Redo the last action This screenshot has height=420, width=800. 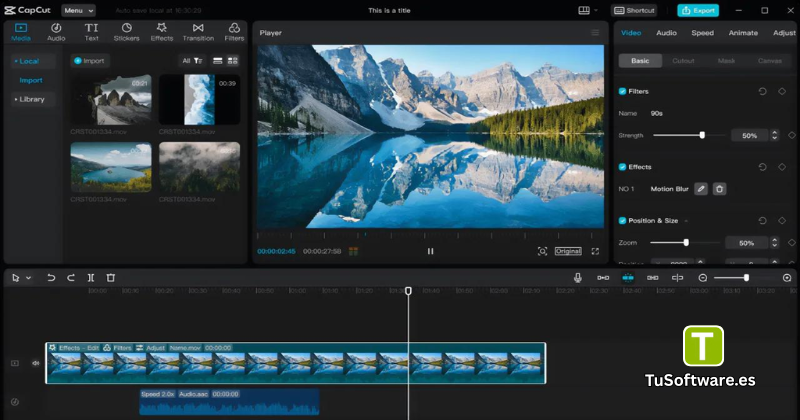coord(71,278)
